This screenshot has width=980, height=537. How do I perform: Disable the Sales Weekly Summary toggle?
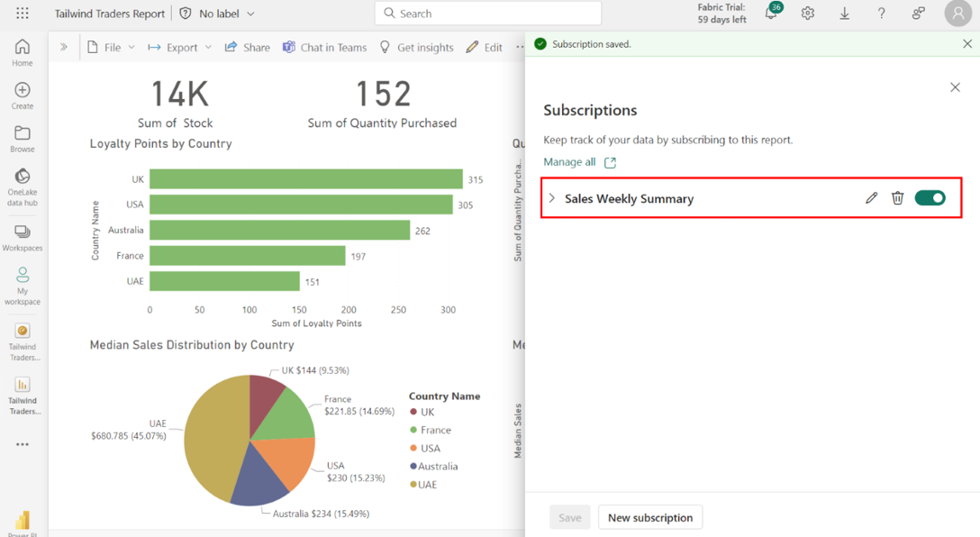pyautogui.click(x=930, y=198)
